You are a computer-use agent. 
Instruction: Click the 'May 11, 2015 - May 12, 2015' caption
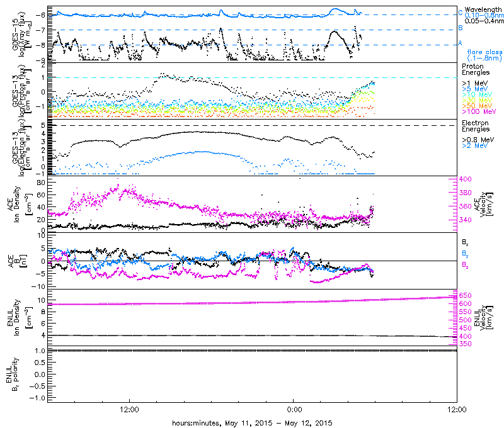pyautogui.click(x=278, y=423)
